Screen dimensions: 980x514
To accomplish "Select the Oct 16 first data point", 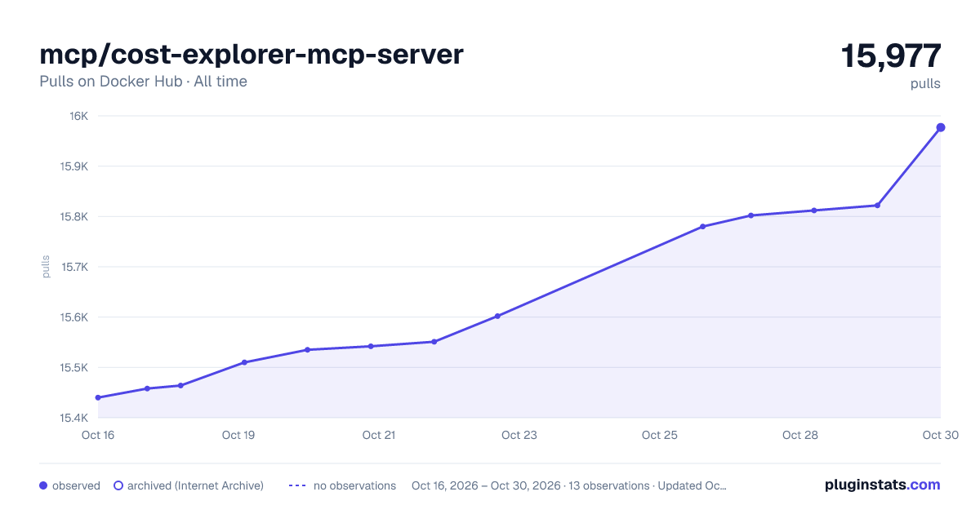I will 98,397.
